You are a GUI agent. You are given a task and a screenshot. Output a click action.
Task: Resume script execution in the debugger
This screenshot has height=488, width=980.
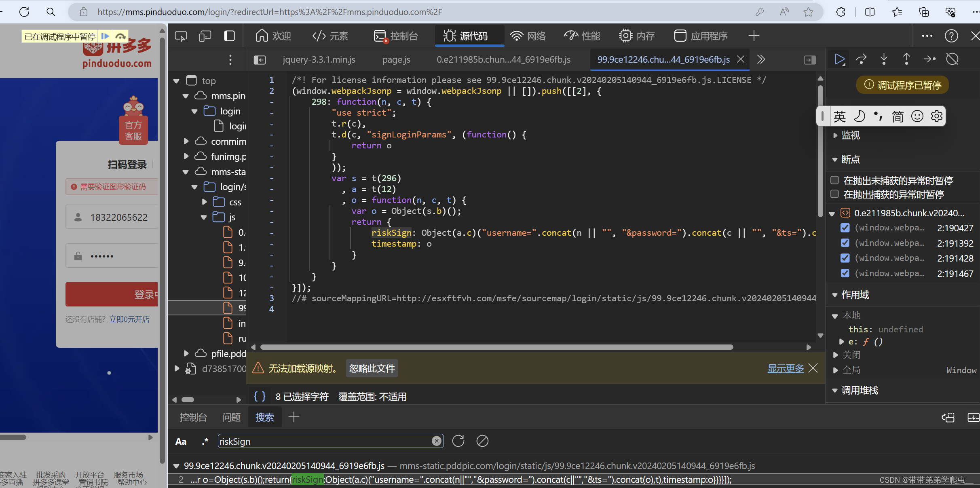(x=839, y=59)
